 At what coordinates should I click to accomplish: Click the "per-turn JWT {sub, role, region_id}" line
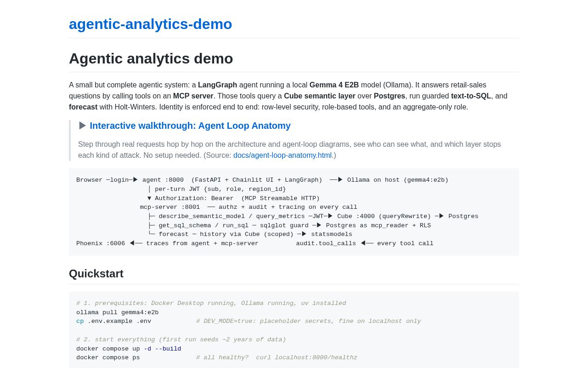point(220,189)
